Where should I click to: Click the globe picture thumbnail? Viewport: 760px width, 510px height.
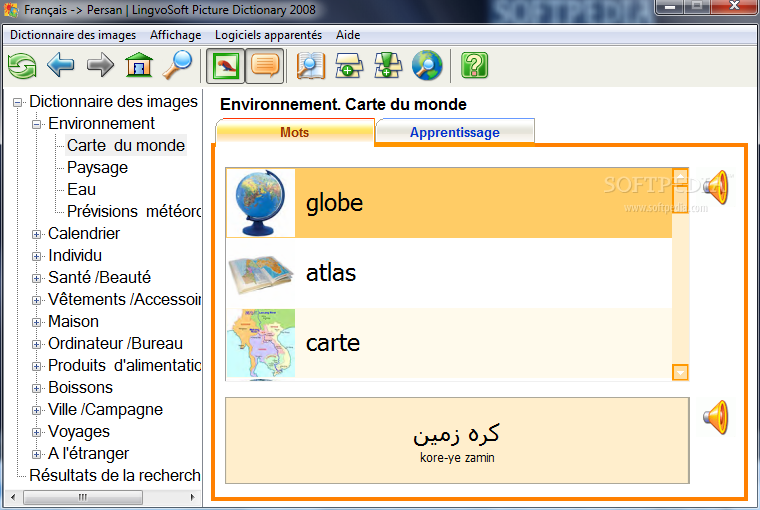pos(261,203)
